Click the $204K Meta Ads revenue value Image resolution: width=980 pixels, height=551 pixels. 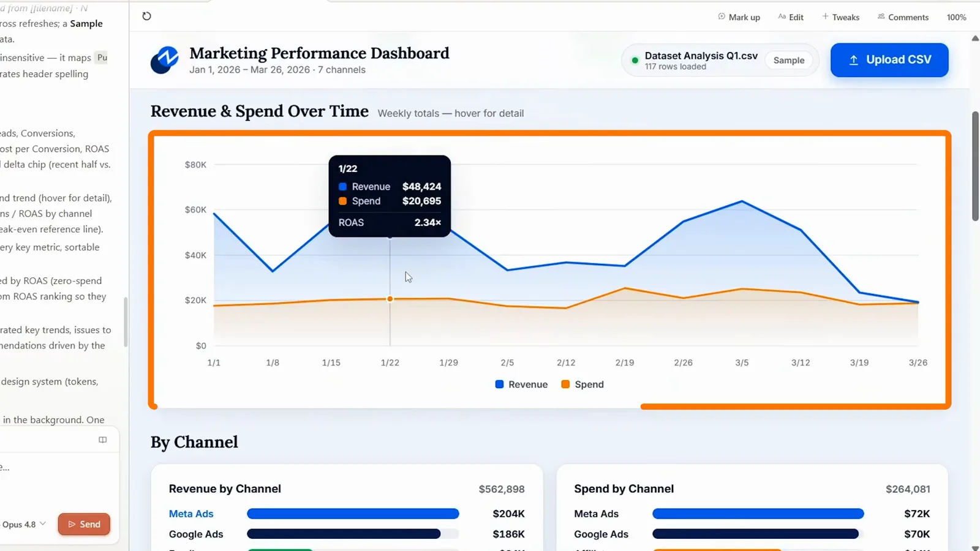[508, 514]
